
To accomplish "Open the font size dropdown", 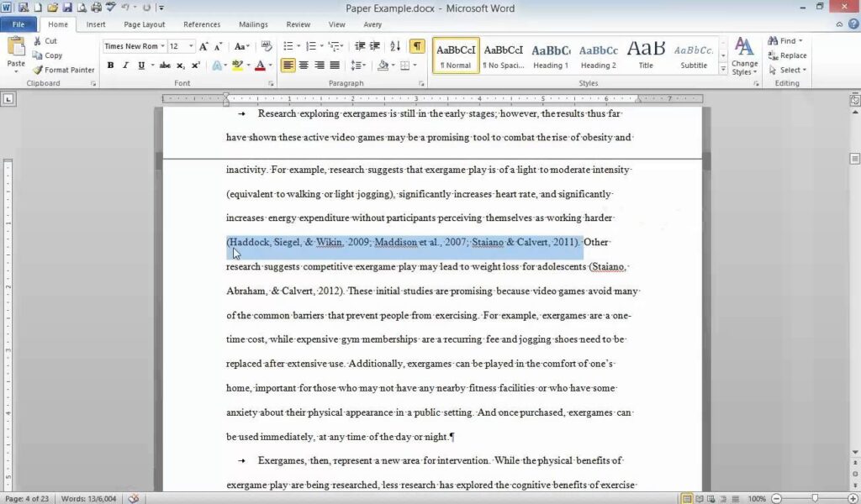I will pos(191,46).
